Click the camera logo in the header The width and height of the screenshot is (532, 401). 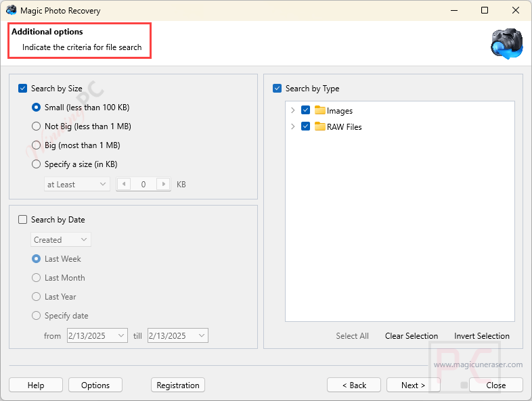coord(507,44)
